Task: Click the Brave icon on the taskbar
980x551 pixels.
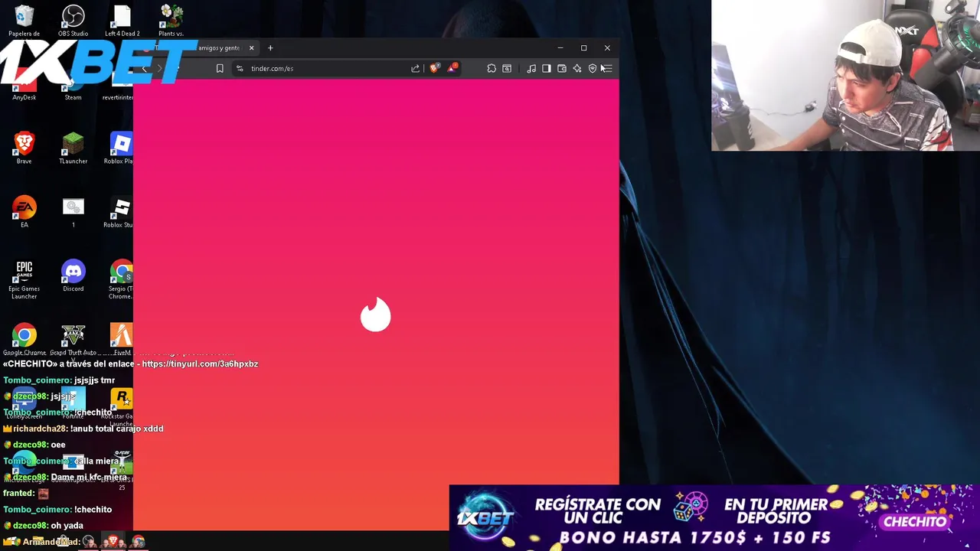Action: pos(113,542)
